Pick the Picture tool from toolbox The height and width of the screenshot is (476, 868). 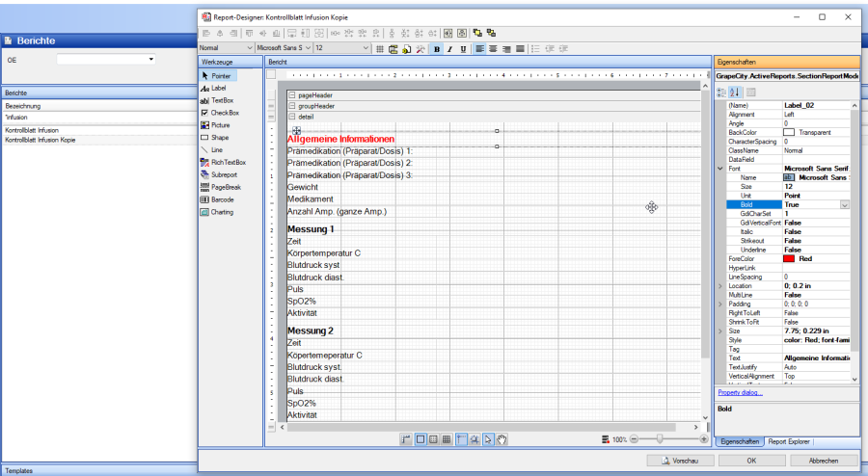(x=221, y=125)
